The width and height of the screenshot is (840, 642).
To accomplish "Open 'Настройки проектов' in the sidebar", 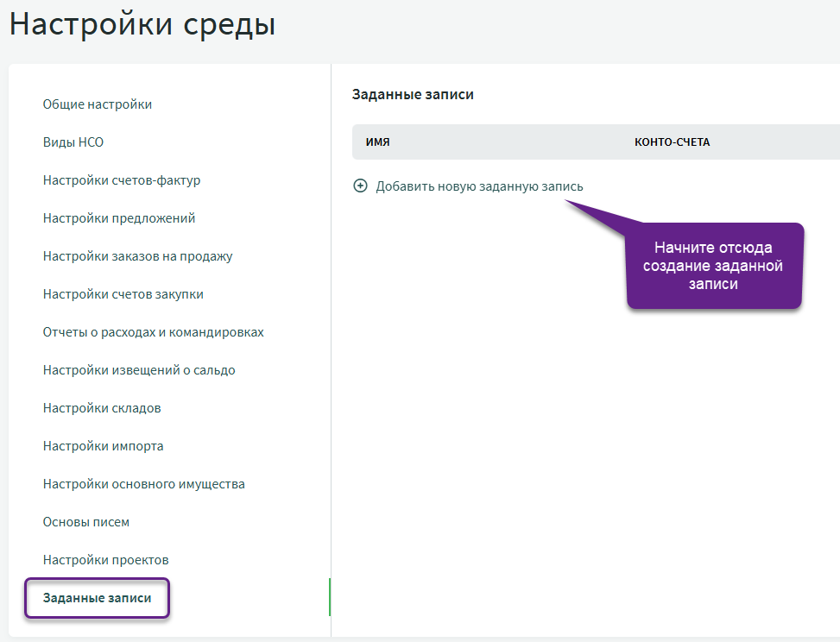I will pos(105,560).
